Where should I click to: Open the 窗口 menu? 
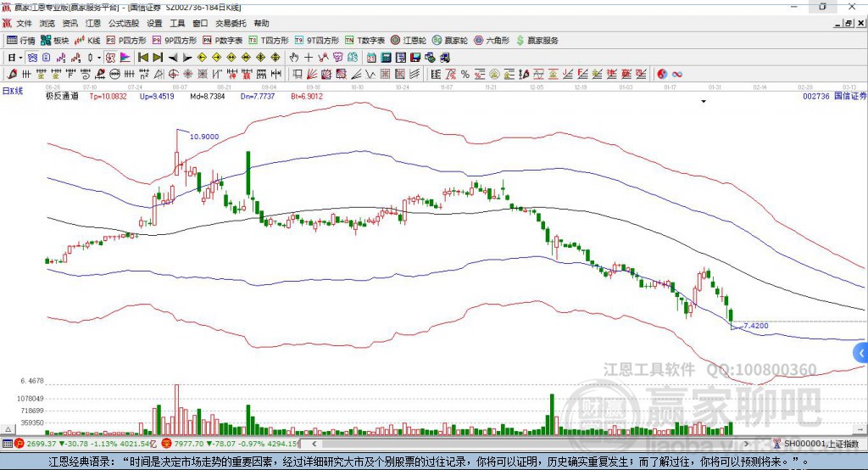[200, 23]
